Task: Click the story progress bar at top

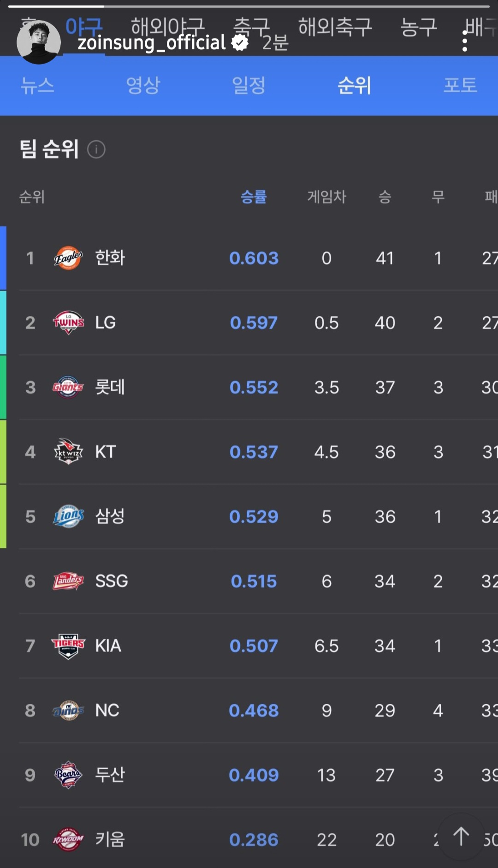Action: pos(249,6)
